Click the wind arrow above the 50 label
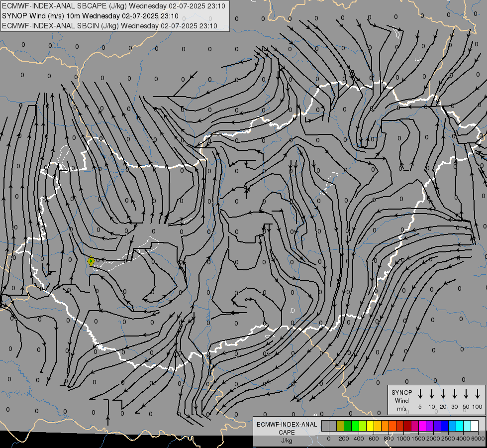Screen dimensions: 487x448 point(466,394)
